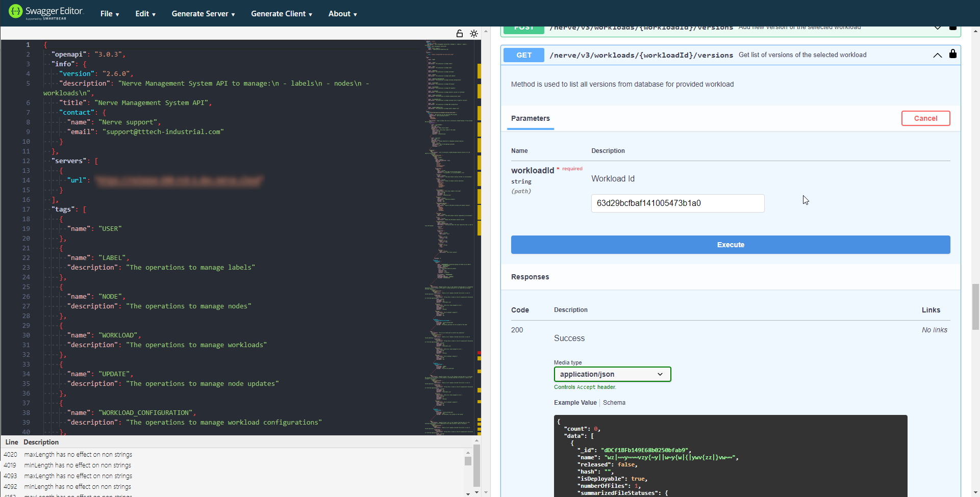Select the Example Value tab

pos(575,402)
